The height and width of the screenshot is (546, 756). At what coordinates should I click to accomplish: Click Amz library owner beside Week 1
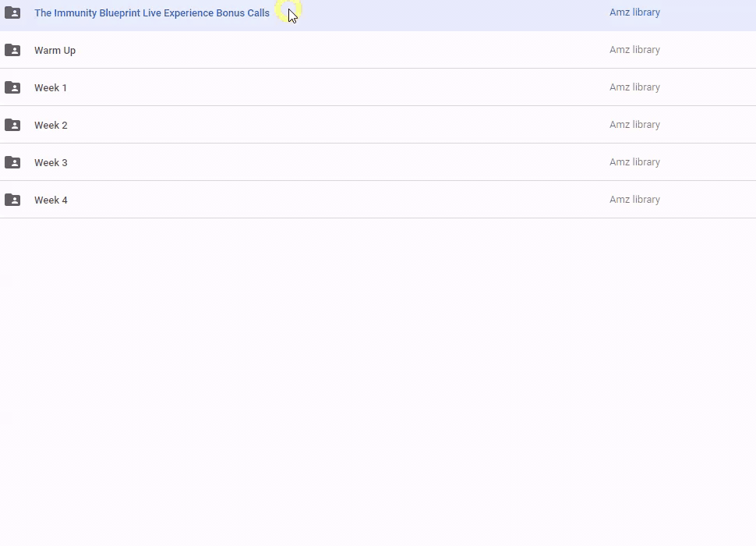(x=634, y=87)
